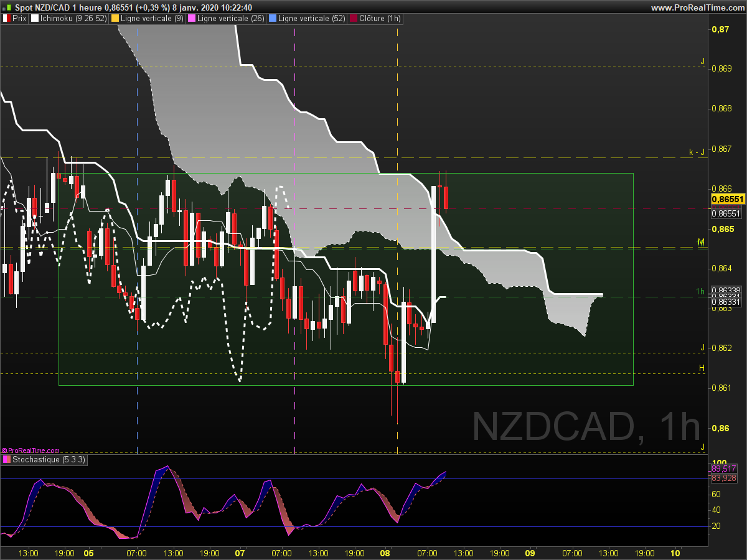
Task: Open the Prix legend label
Action: coord(19,19)
